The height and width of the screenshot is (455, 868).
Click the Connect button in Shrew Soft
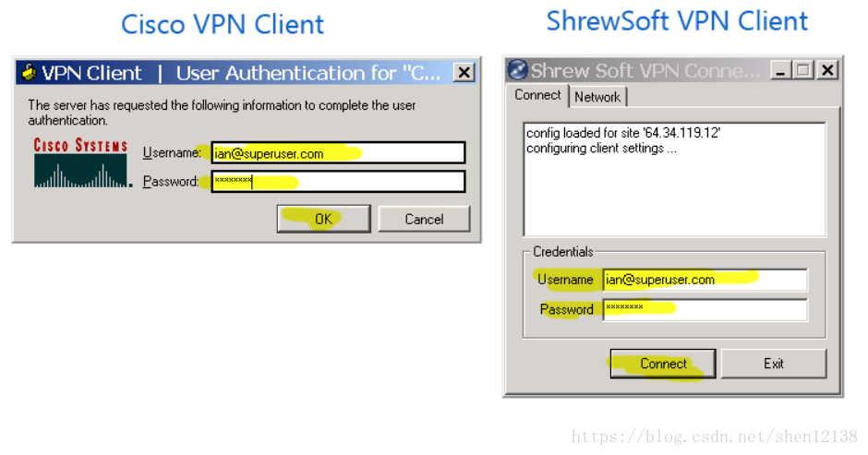(x=662, y=364)
